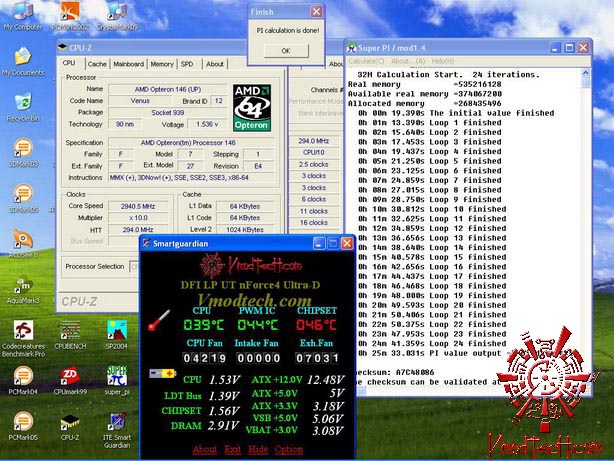614x461 pixels.
Task: Click the Core Speed value 2940.5 MHz
Action: coord(138,206)
